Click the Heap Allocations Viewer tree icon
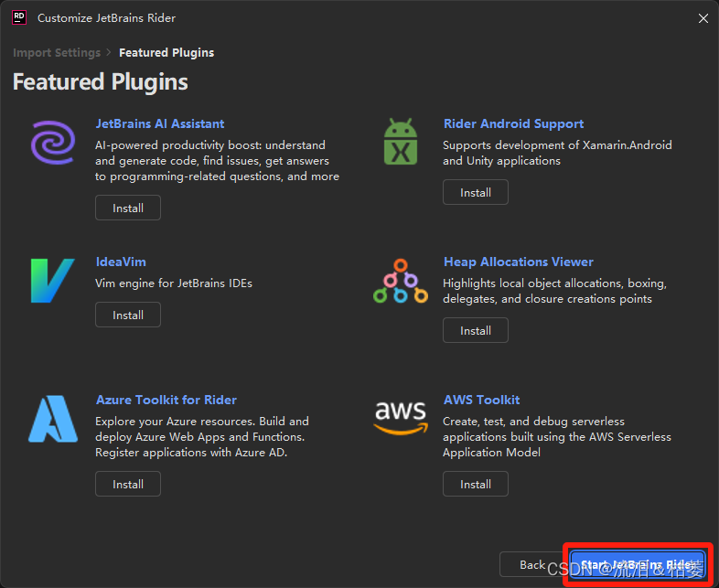719x588 pixels. (x=401, y=281)
